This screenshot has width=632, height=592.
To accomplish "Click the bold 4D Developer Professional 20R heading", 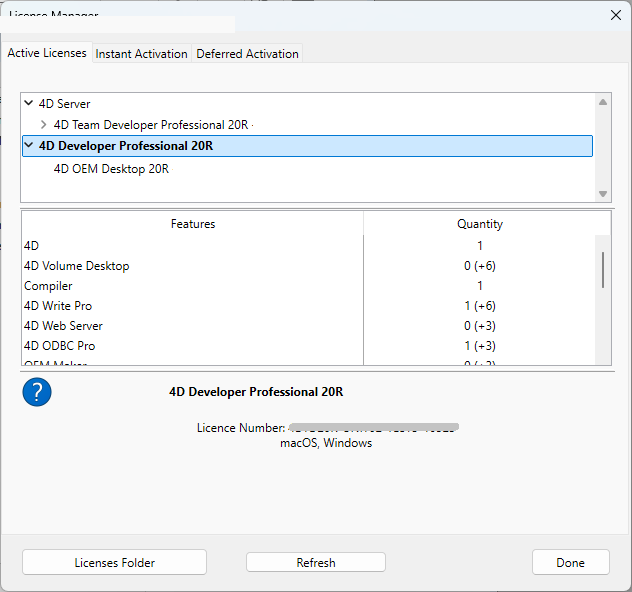I will (x=256, y=392).
